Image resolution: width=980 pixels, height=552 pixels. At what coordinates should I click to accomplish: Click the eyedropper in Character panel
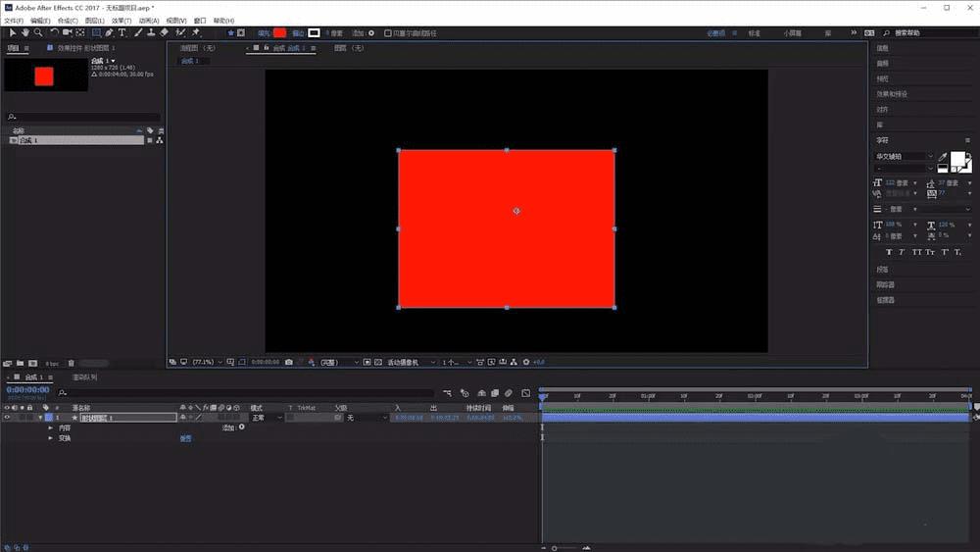(943, 157)
